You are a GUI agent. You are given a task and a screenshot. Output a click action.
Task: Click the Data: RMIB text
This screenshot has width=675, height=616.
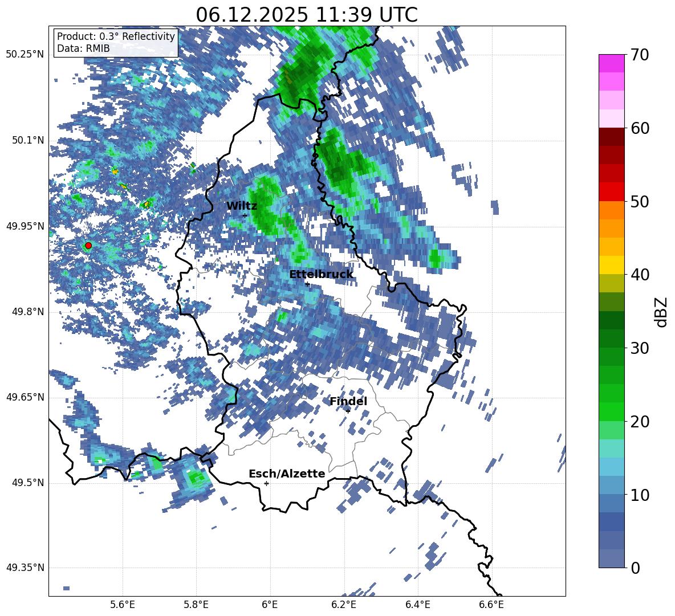pyautogui.click(x=83, y=48)
